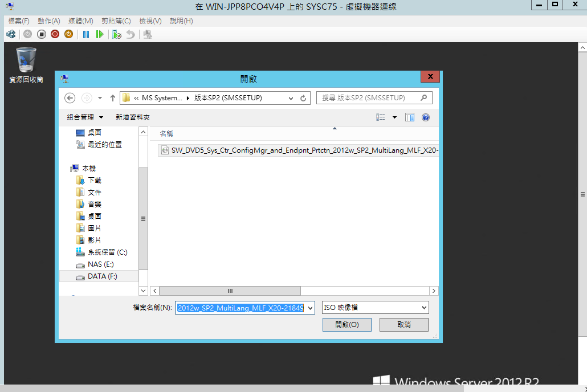587x392 pixels.
Task: Go up one folder level
Action: [x=113, y=98]
